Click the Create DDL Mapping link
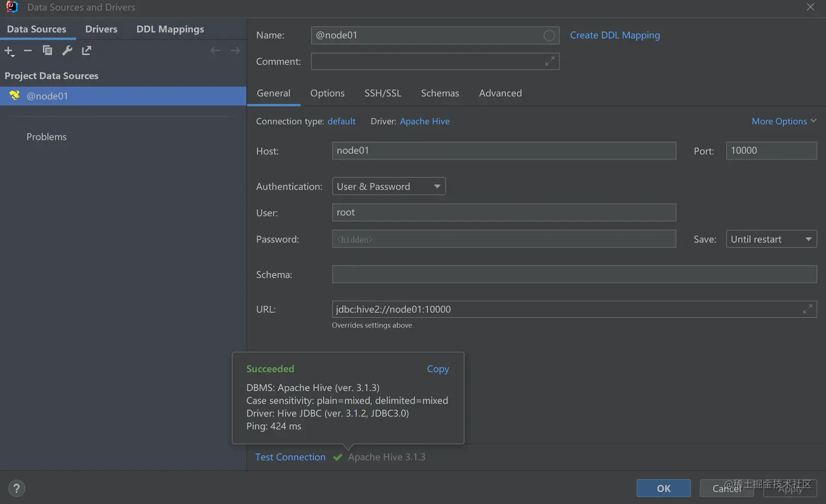Image resolution: width=826 pixels, height=504 pixels. (615, 35)
